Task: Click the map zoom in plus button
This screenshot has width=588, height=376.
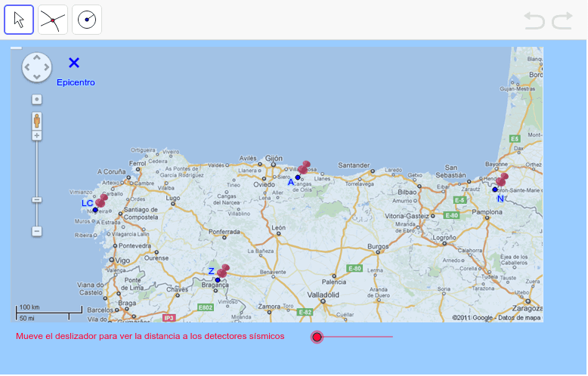Action: point(37,136)
